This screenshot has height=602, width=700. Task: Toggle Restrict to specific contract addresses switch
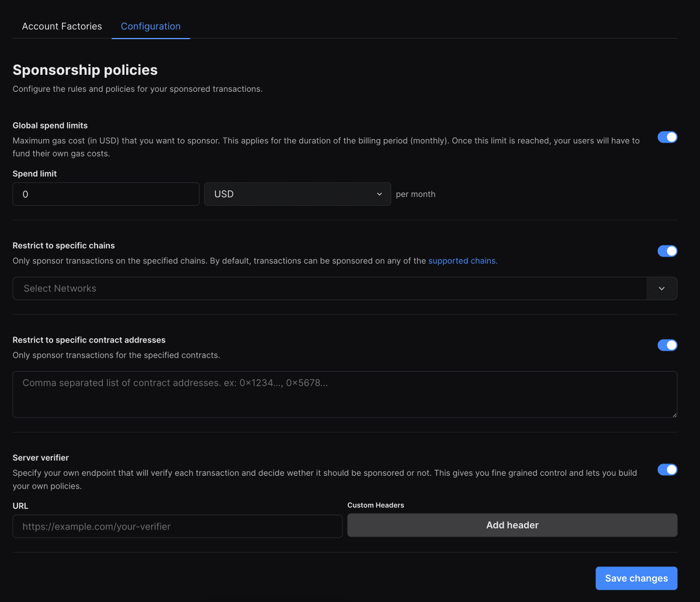667,345
